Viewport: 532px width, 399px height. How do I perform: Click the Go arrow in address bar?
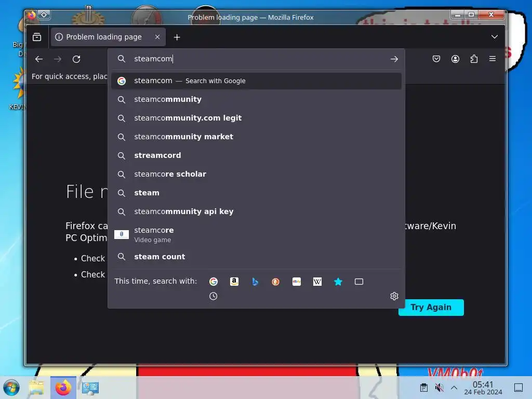(x=394, y=59)
